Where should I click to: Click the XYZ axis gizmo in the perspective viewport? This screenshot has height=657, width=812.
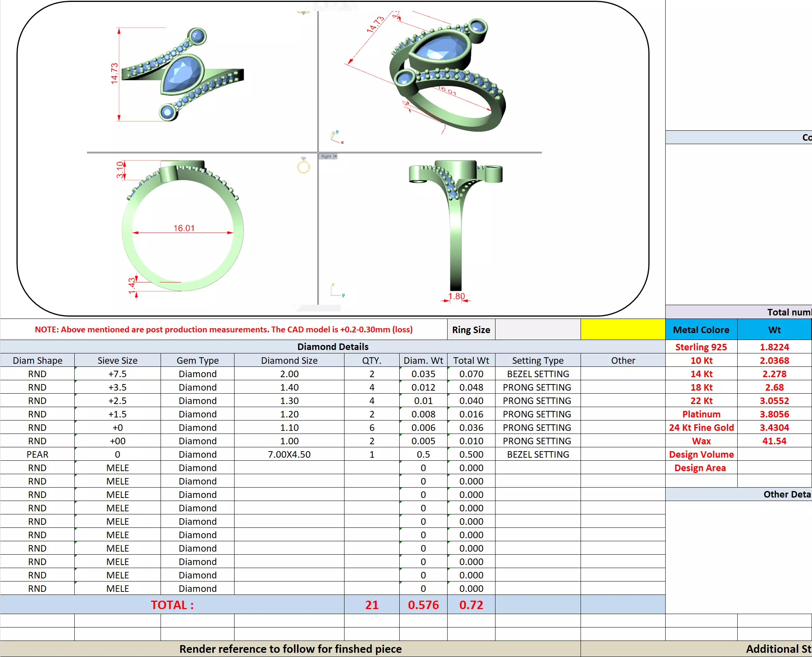point(336,137)
